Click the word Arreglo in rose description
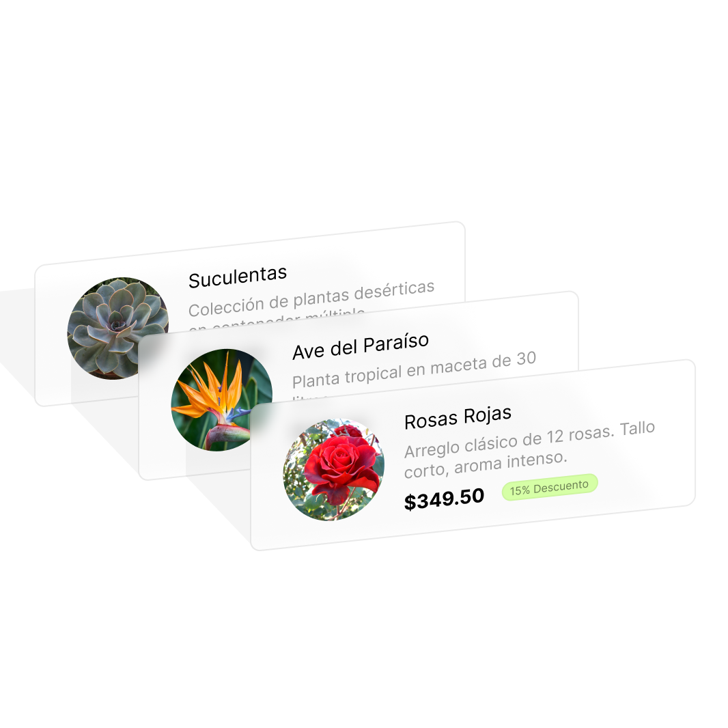 (432, 449)
